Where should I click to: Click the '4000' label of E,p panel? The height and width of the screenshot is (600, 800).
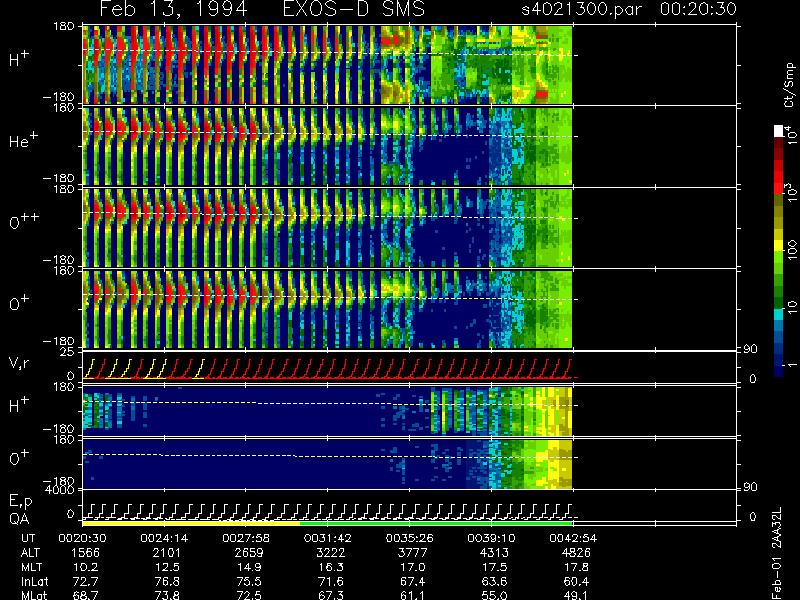point(62,490)
